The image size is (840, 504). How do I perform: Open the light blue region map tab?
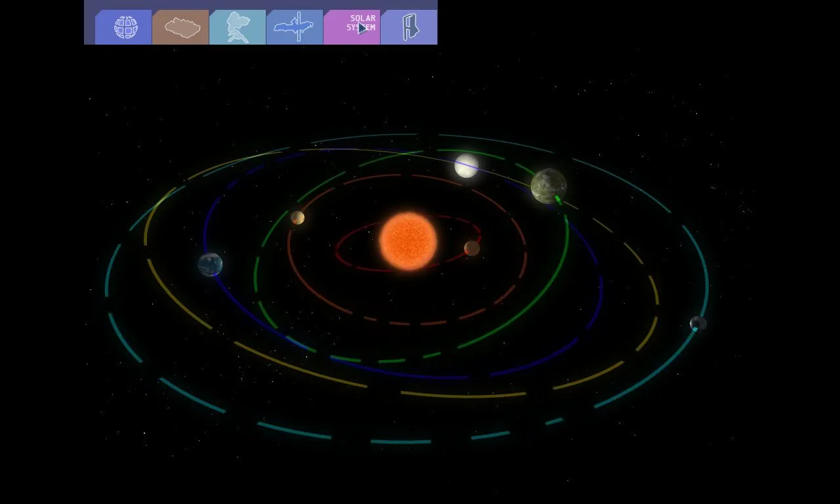238,28
